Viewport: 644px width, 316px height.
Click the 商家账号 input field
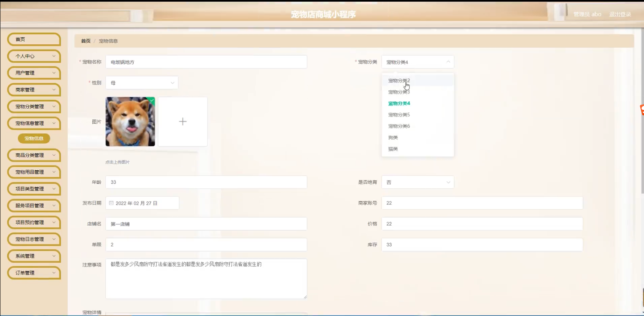(482, 203)
